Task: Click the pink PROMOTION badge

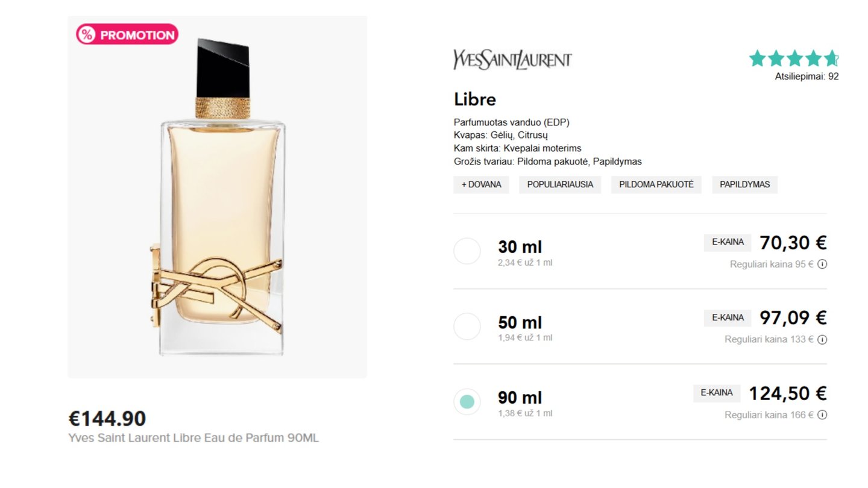Action: pyautogui.click(x=127, y=34)
